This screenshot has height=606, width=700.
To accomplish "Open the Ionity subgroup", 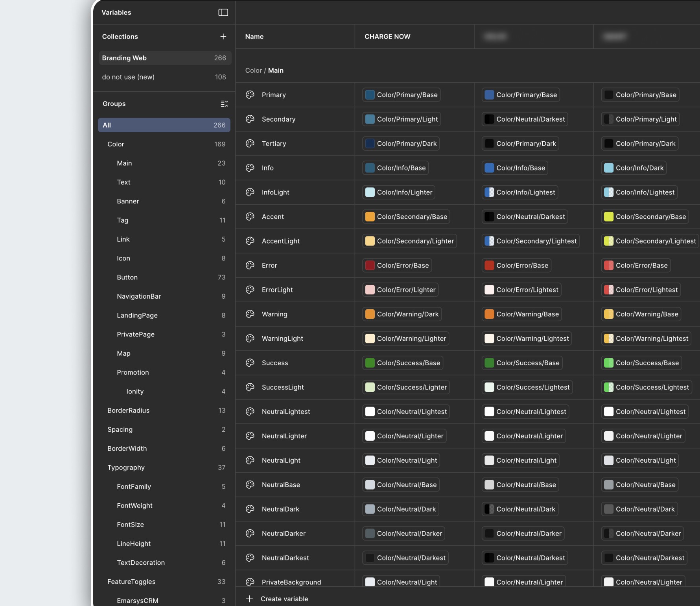I will coord(164,392).
